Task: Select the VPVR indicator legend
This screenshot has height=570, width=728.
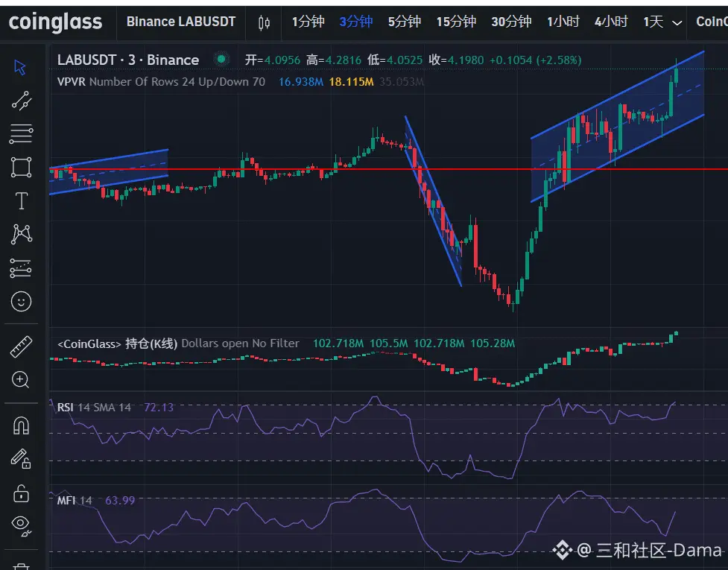Action: click(x=161, y=82)
